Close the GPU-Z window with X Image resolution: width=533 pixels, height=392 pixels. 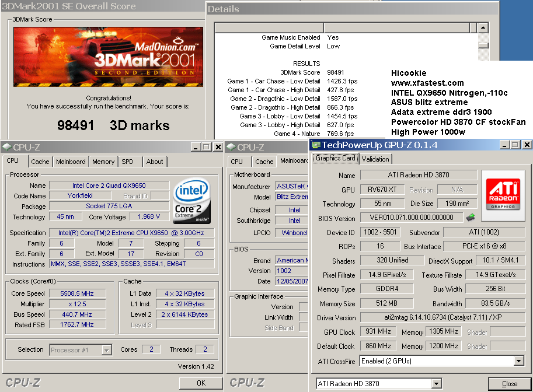pyautogui.click(x=527, y=145)
